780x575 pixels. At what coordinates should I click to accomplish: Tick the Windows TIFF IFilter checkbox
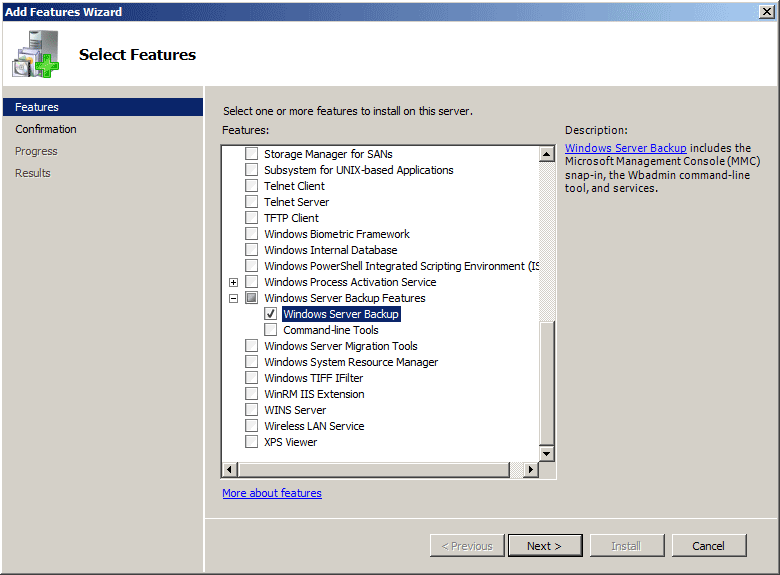click(252, 378)
